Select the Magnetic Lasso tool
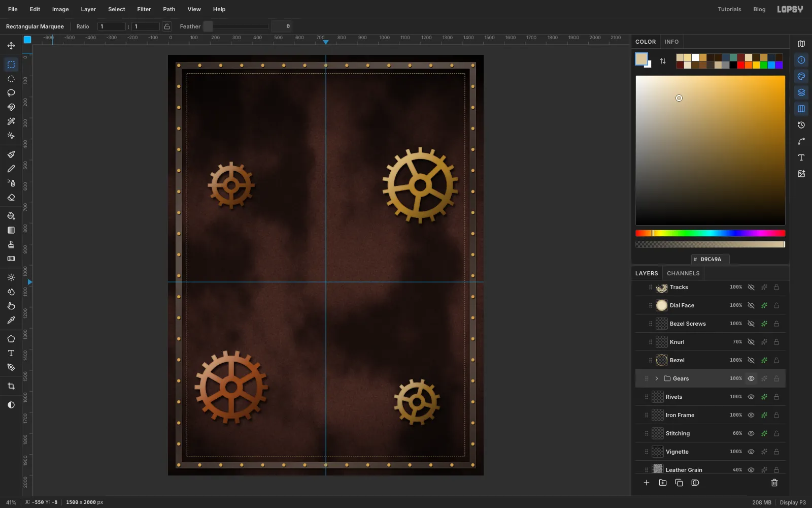 coord(11,107)
